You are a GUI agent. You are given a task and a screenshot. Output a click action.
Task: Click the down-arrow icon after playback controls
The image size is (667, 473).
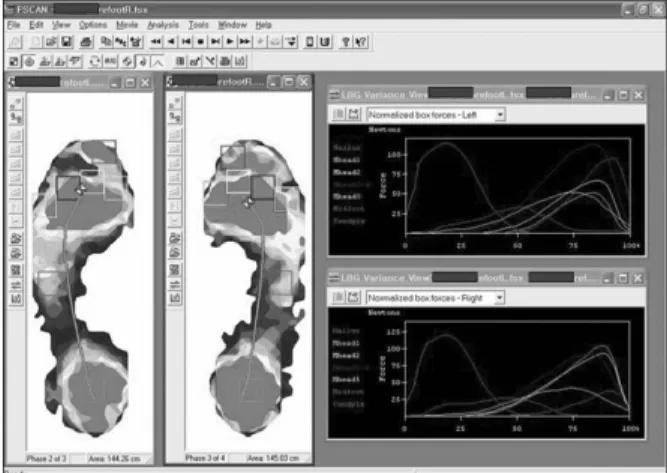click(291, 42)
